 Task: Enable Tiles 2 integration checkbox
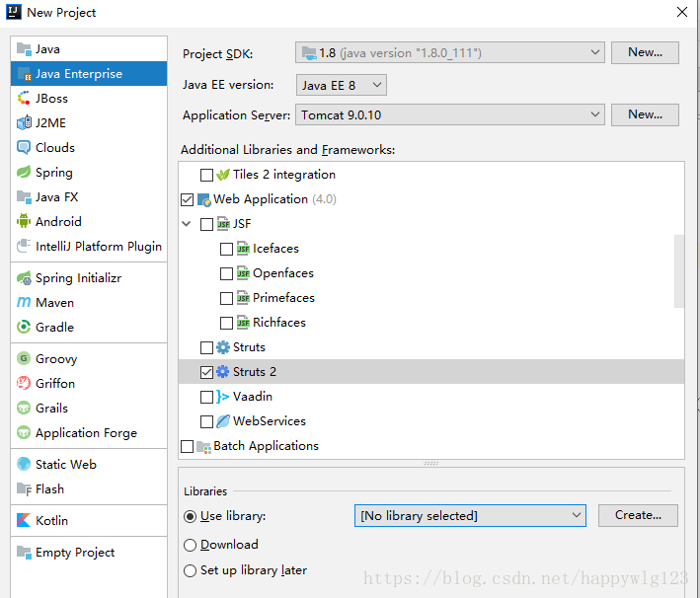[206, 175]
